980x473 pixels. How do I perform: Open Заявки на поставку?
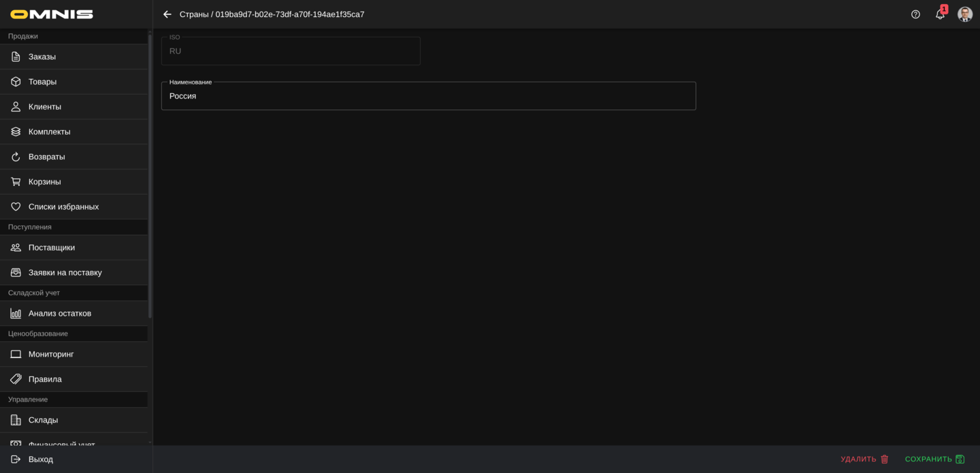tap(65, 273)
